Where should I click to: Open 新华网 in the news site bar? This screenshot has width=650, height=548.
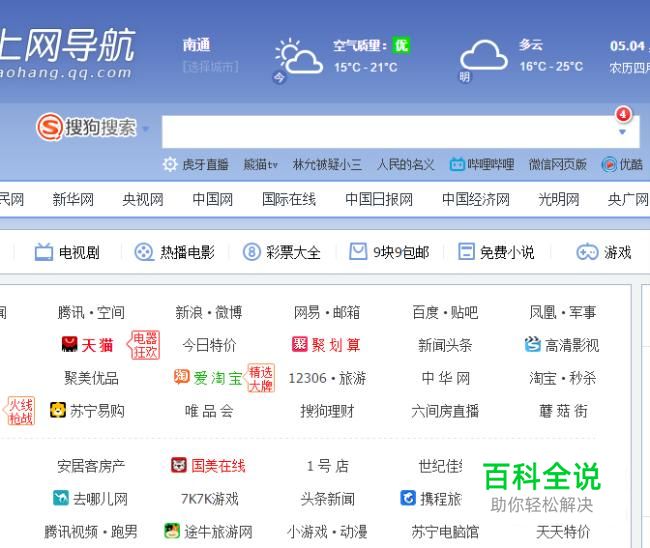click(73, 199)
